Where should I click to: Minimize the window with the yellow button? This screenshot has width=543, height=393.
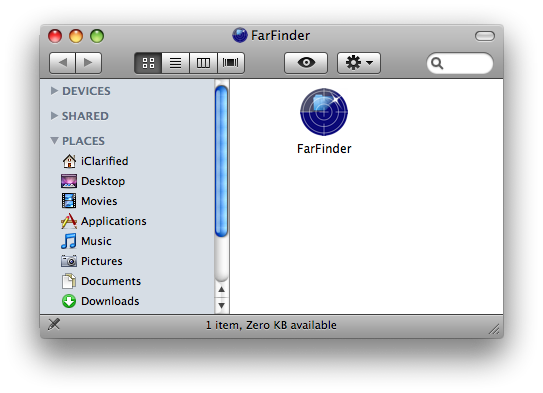76,36
